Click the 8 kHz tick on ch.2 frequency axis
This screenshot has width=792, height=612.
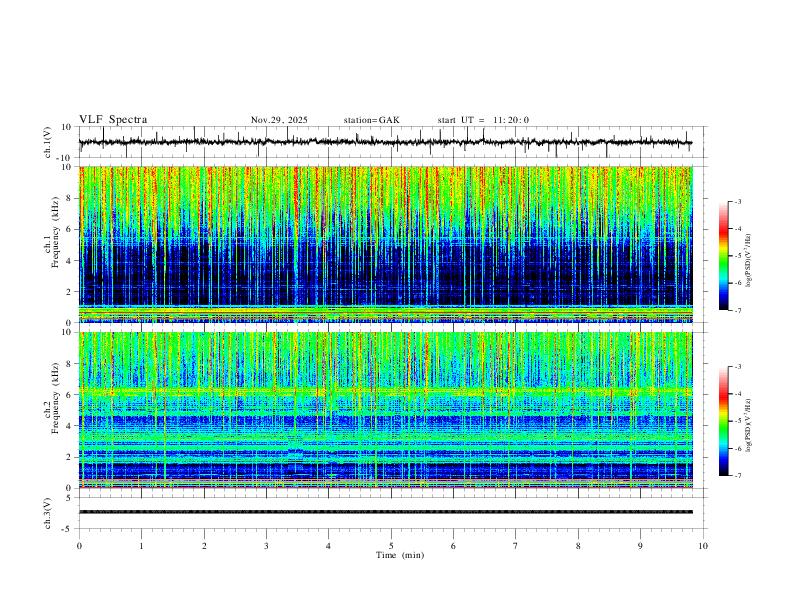pyautogui.click(x=70, y=364)
